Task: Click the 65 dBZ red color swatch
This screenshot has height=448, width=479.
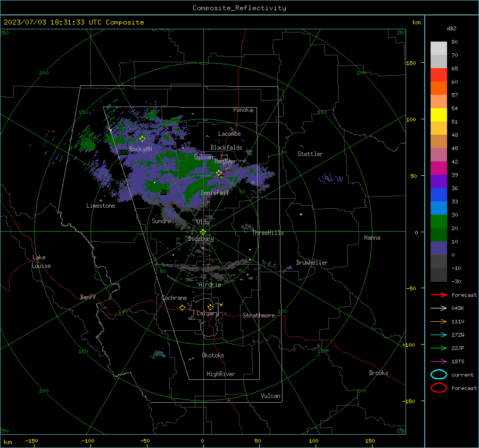Action: tap(439, 75)
